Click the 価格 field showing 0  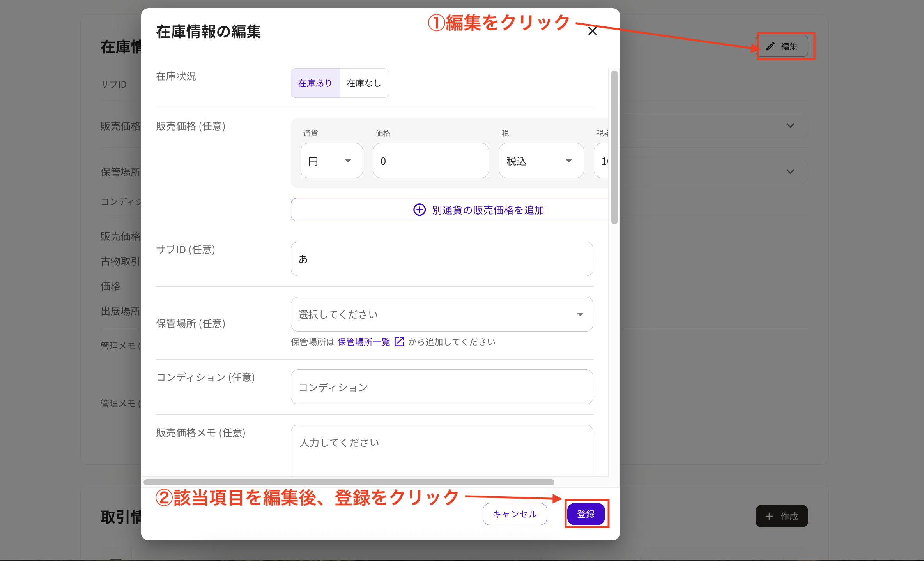coord(430,161)
